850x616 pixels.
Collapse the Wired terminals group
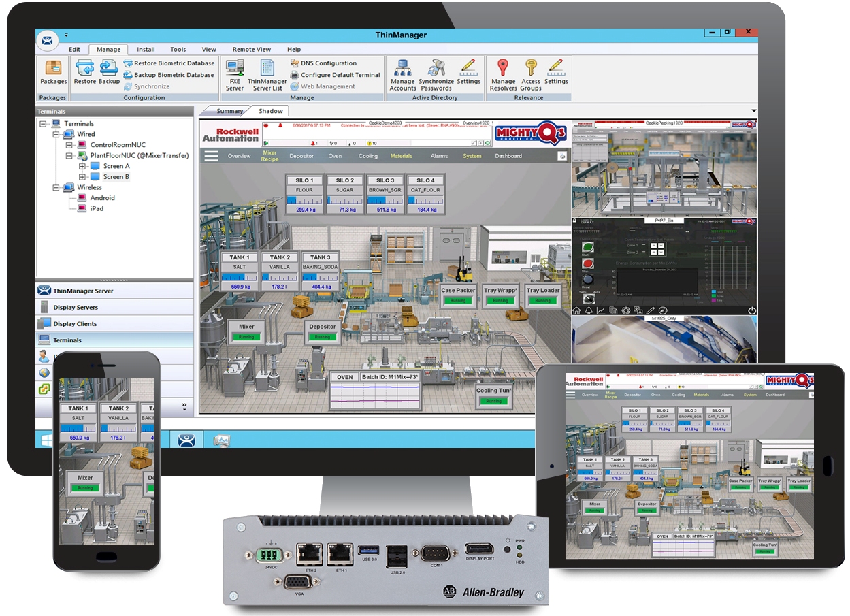click(x=56, y=134)
